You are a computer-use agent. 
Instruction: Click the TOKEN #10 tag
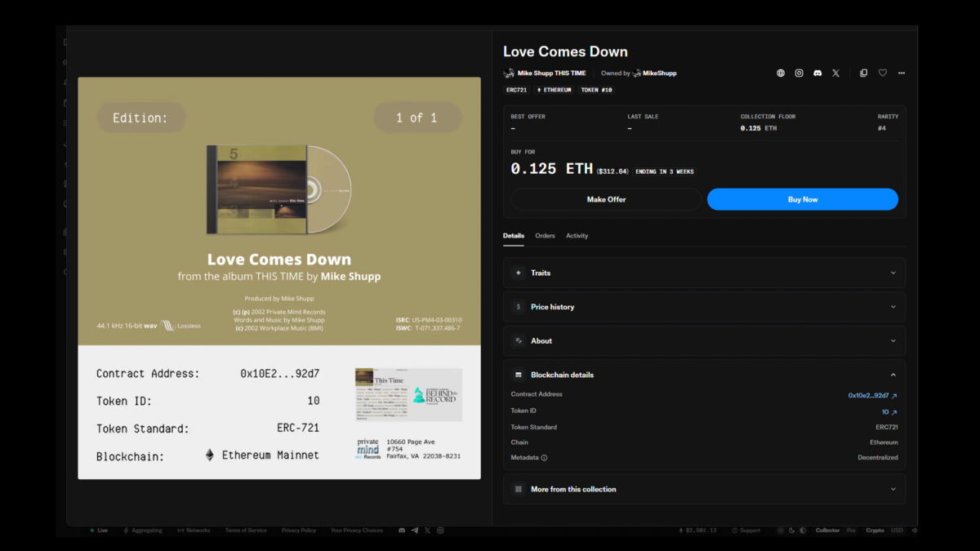coord(597,90)
